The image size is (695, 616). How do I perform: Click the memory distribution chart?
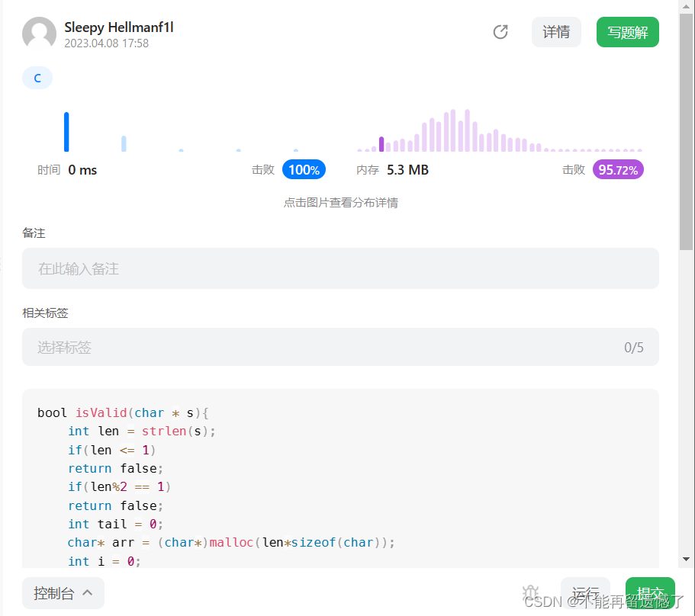point(500,130)
